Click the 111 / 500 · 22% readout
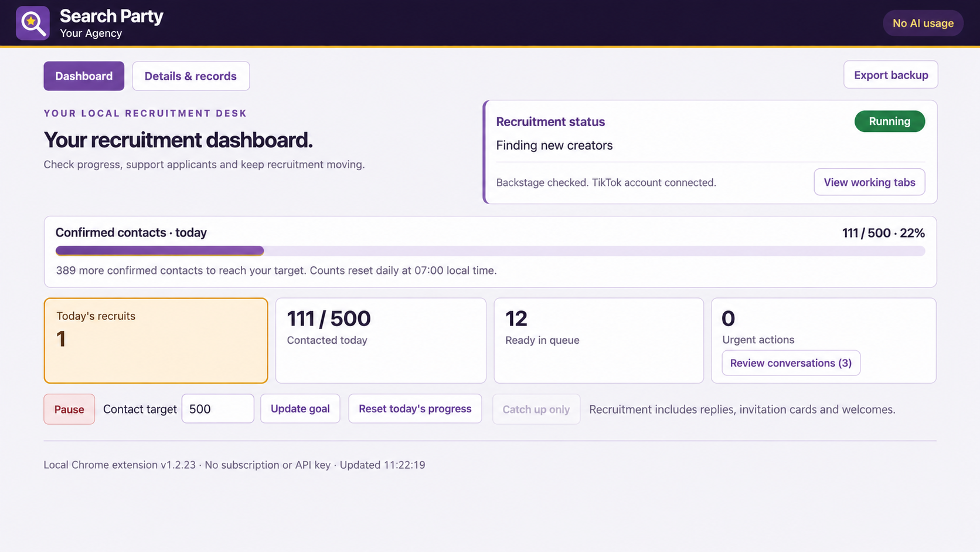This screenshot has width=980, height=552. point(883,233)
